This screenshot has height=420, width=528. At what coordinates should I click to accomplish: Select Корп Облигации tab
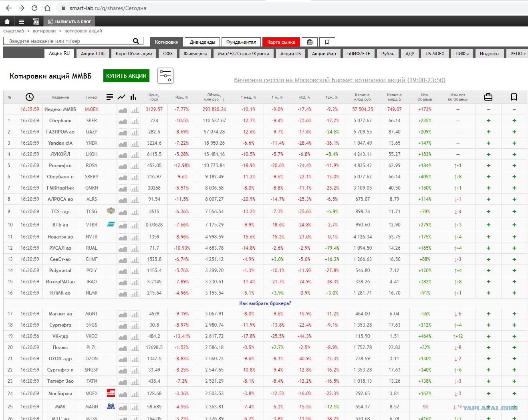pos(134,53)
